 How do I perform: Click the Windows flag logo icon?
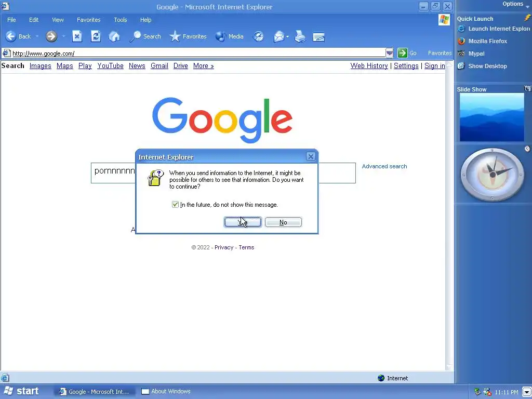tap(444, 20)
